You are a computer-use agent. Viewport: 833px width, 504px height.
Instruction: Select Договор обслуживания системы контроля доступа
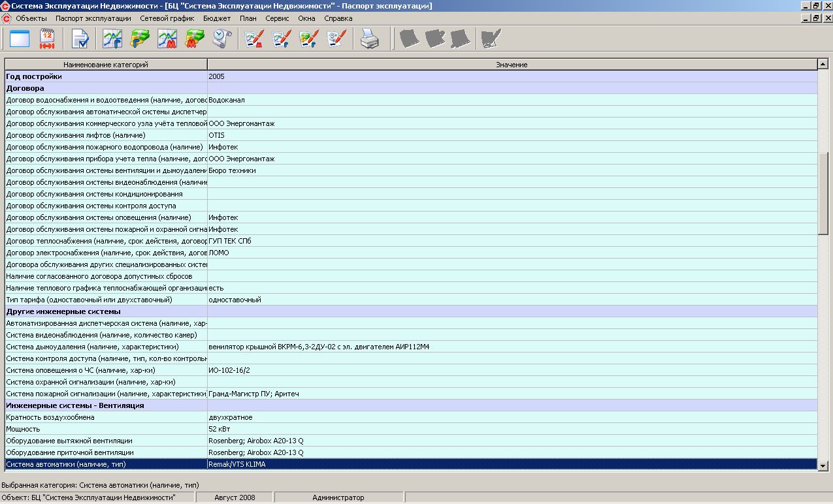point(411,206)
